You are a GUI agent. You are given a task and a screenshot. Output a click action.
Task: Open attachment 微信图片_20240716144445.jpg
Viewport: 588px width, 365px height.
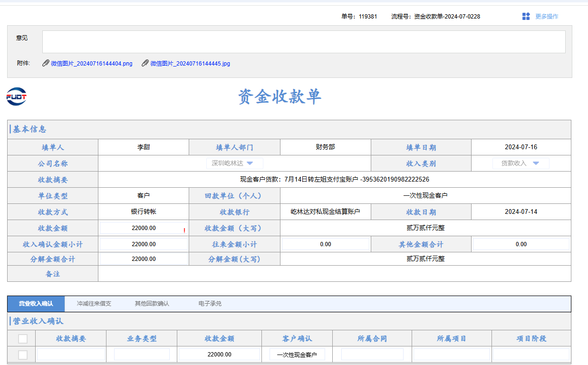coord(190,64)
